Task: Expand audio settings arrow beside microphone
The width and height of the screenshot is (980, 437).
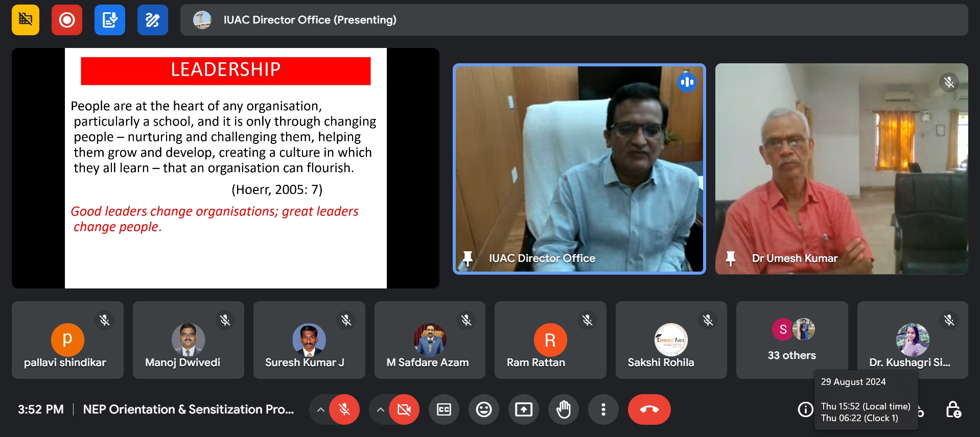Action: (320, 409)
